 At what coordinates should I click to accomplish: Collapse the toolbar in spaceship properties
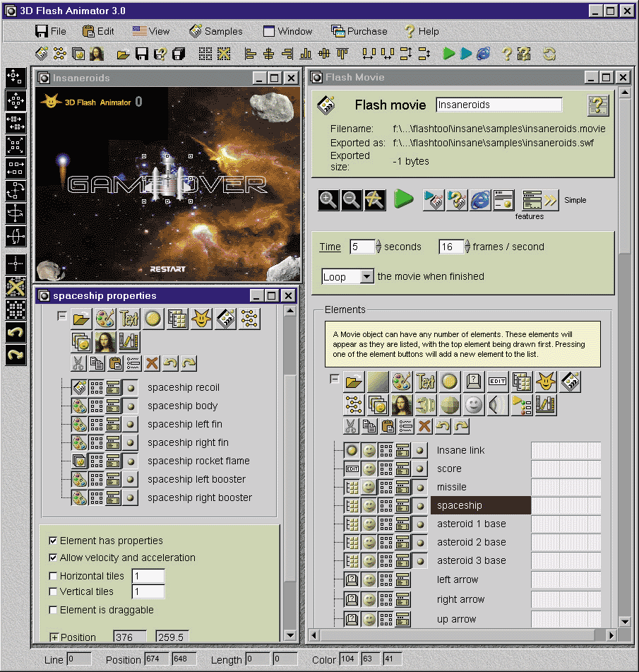pos(61,317)
